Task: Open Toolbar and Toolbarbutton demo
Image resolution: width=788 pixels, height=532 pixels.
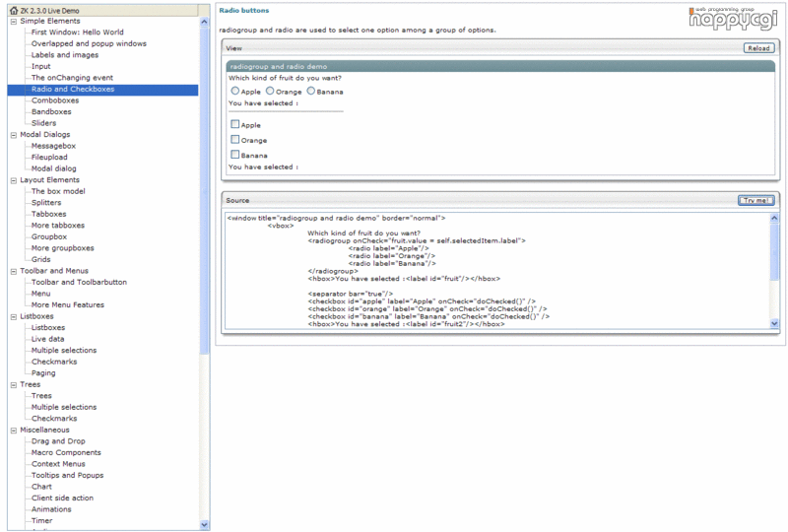Action: [x=79, y=282]
